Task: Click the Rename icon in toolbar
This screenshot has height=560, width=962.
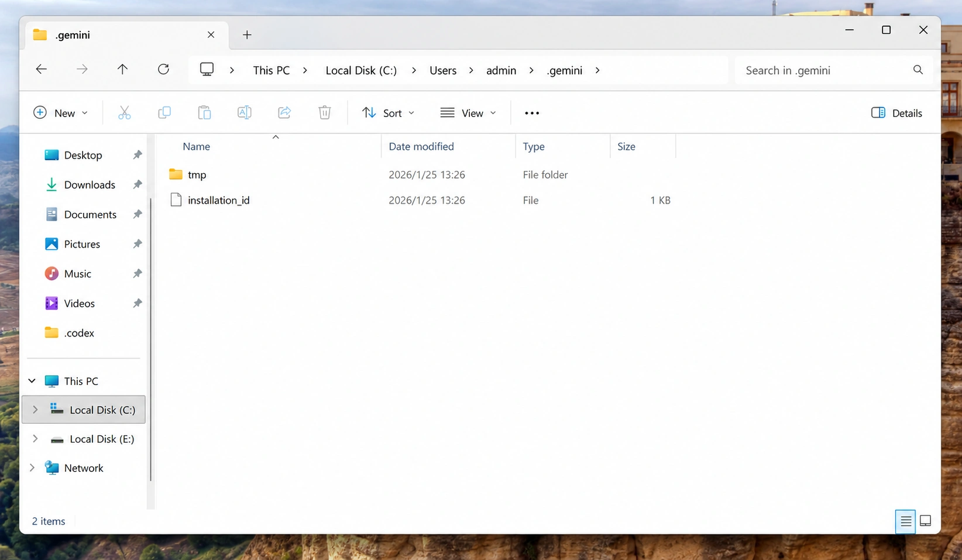Action: click(x=244, y=113)
